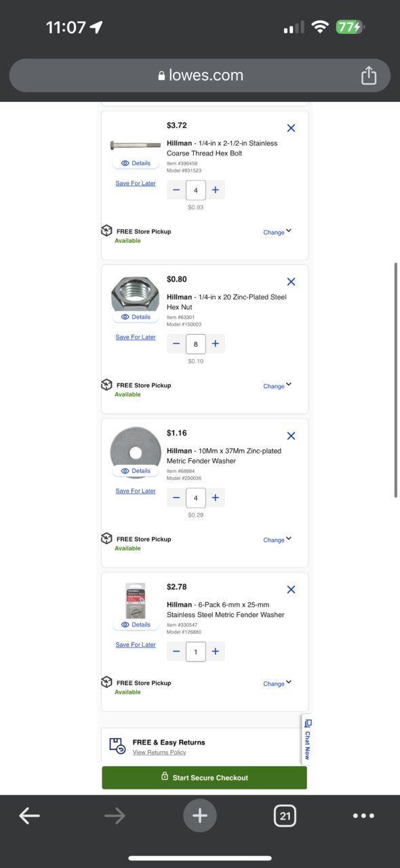Remove the 10Mm x 37Mm Fender Washer item
Viewport: 400px width, 868px height.
pyautogui.click(x=291, y=436)
